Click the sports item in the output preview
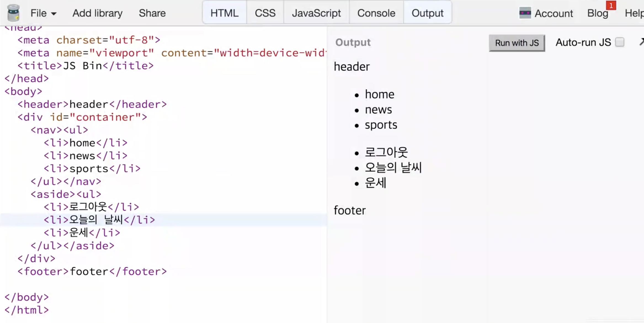This screenshot has height=323, width=644. pyautogui.click(x=381, y=125)
